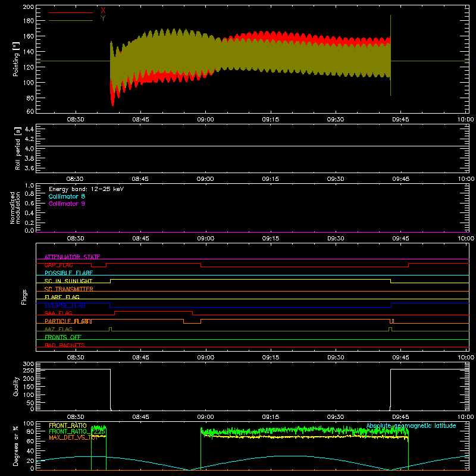
Task: Click the SAA_FLAG label
Action: tap(58, 313)
